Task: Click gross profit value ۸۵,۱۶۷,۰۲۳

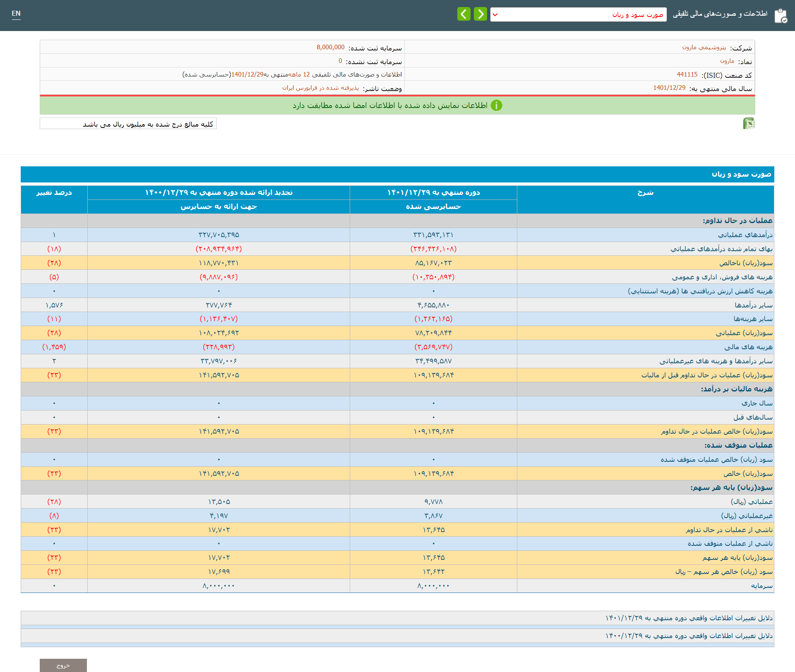Action: click(x=433, y=263)
